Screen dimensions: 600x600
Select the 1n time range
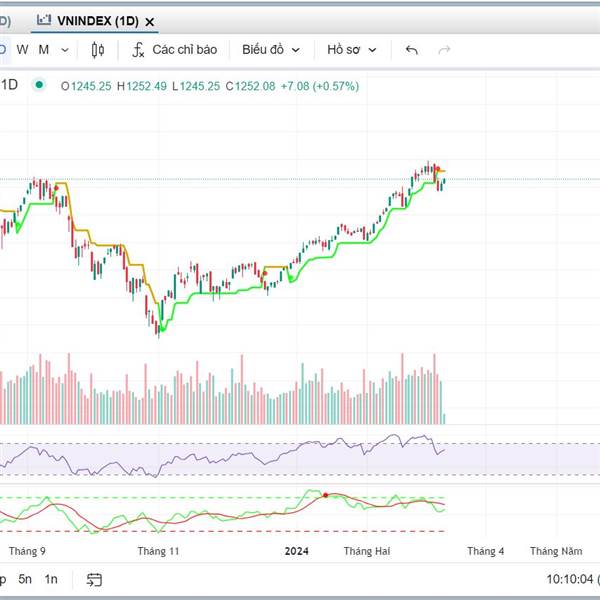point(51,579)
